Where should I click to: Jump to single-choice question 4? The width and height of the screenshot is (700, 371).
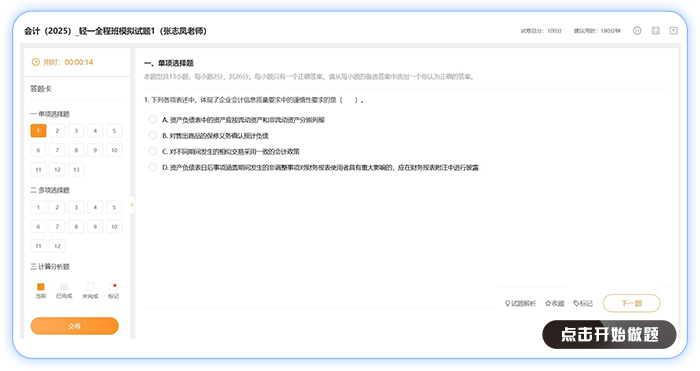(x=95, y=131)
